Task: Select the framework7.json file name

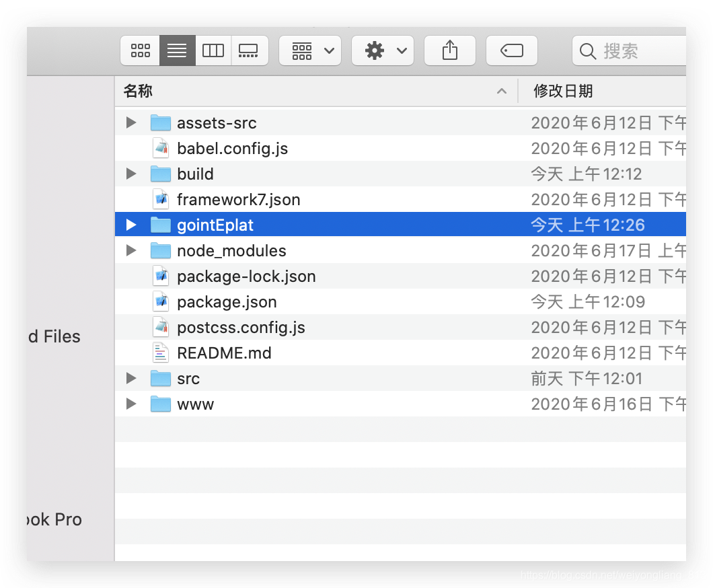Action: coord(239,200)
